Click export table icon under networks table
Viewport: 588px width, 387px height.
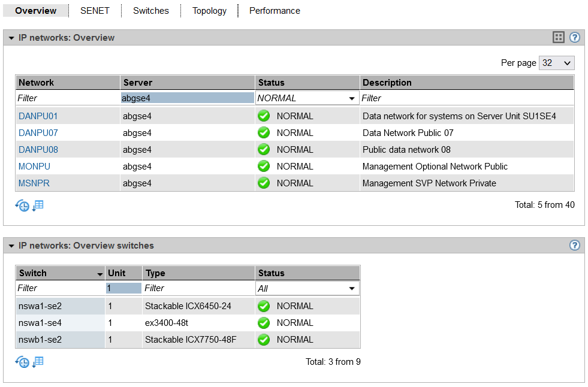pyautogui.click(x=38, y=205)
